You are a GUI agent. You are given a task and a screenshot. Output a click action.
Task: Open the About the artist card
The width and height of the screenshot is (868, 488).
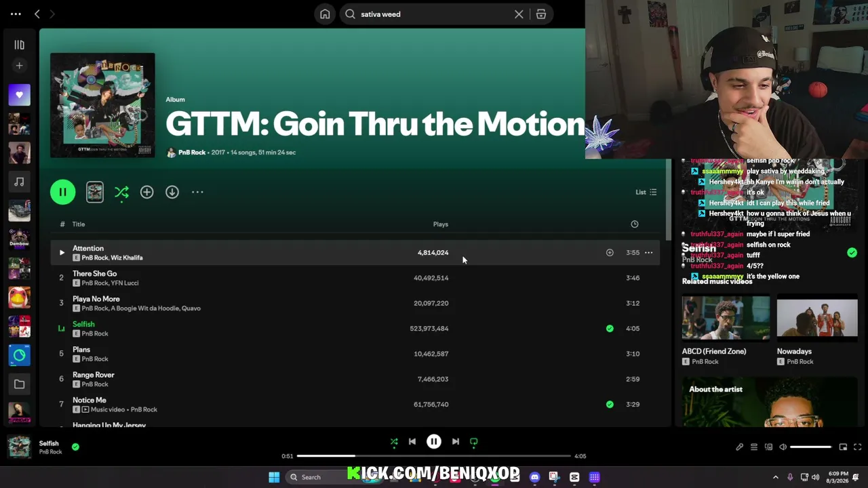770,403
